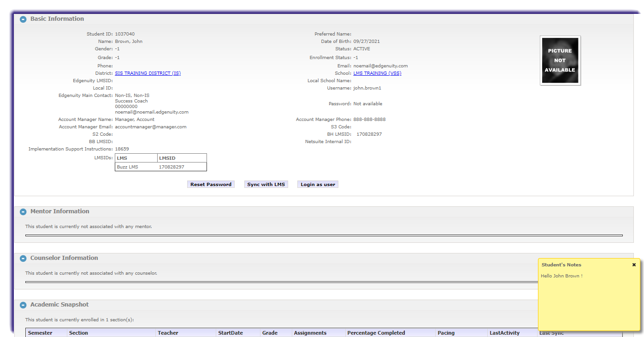Select Manager, Account name value
The height and width of the screenshot is (337, 644).
(x=135, y=120)
